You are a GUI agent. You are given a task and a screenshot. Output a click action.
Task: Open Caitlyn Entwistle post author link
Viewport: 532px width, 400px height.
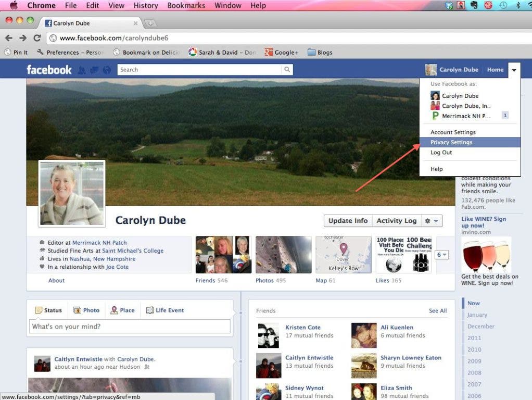click(79, 359)
